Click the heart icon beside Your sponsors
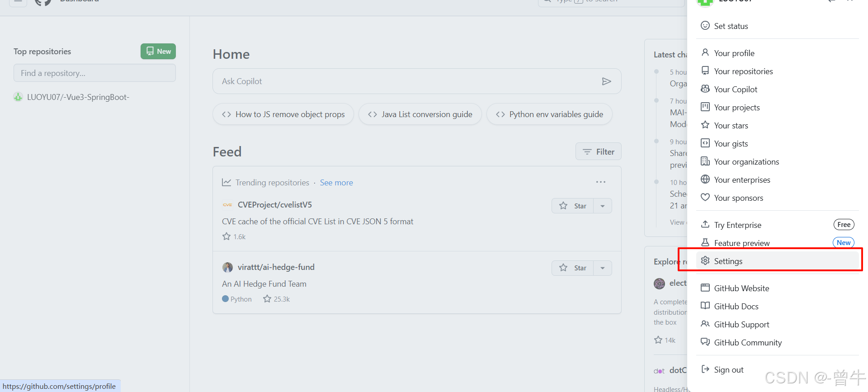This screenshot has width=868, height=392. coord(705,197)
